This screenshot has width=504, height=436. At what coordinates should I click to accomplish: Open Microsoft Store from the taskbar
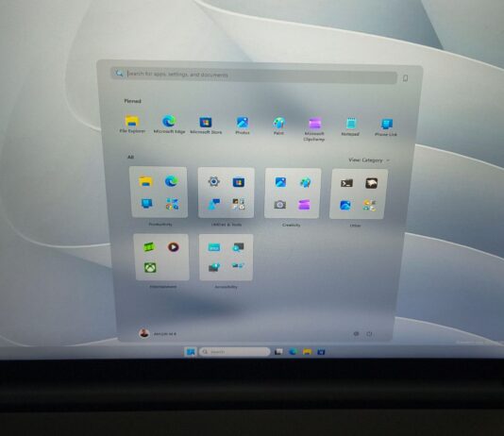321,352
